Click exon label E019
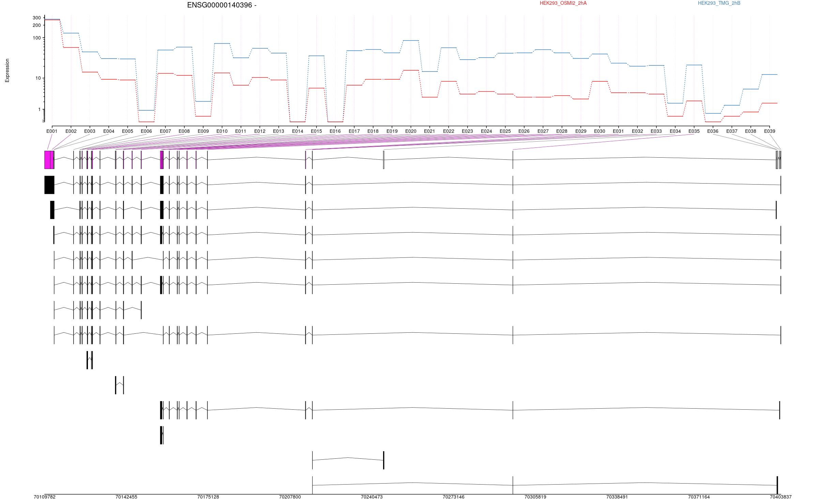 pos(392,131)
